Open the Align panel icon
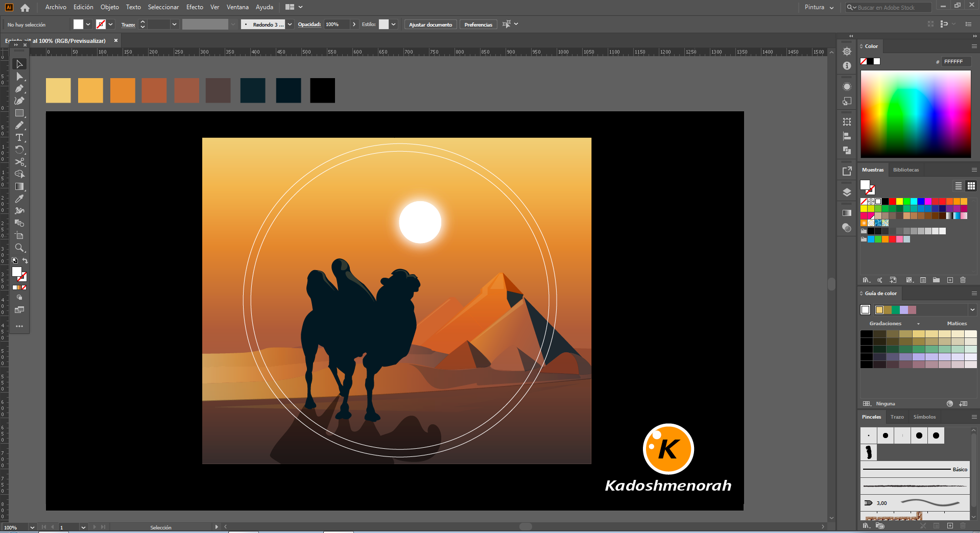Viewport: 980px width, 533px height. tap(847, 136)
